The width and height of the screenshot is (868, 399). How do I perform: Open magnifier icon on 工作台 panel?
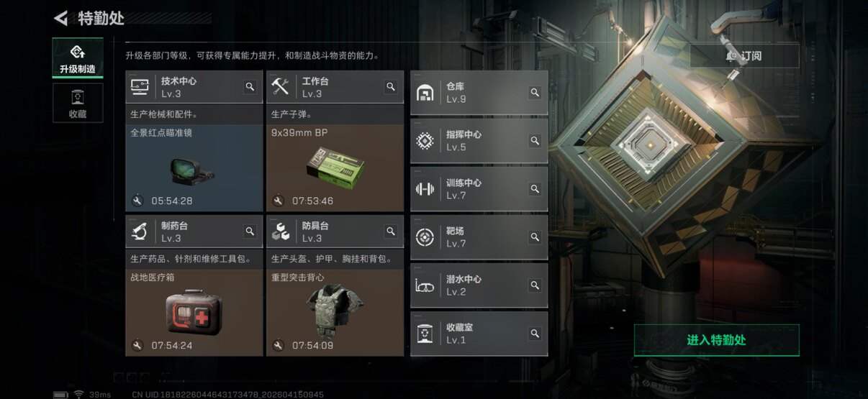(391, 87)
